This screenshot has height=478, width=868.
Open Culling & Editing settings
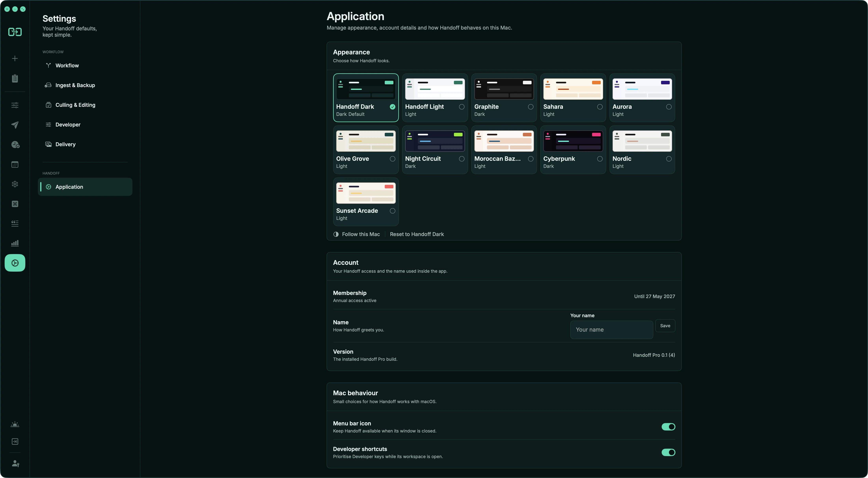pos(85,105)
